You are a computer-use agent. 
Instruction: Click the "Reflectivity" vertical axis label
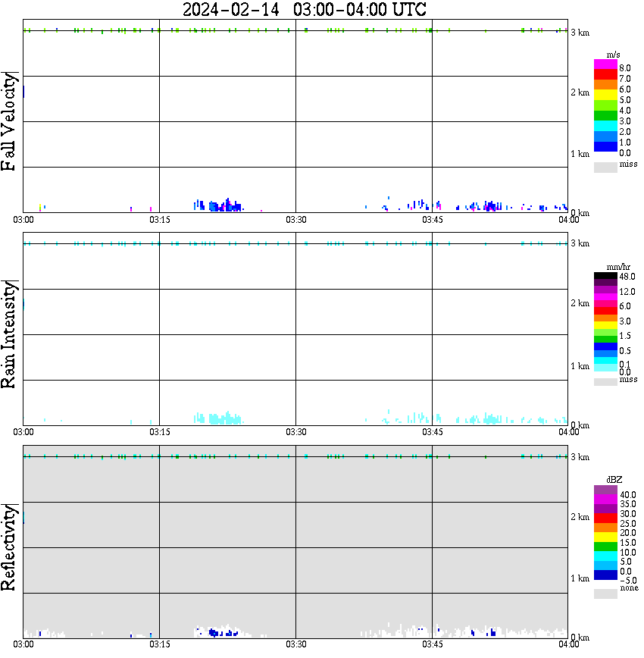[8, 547]
